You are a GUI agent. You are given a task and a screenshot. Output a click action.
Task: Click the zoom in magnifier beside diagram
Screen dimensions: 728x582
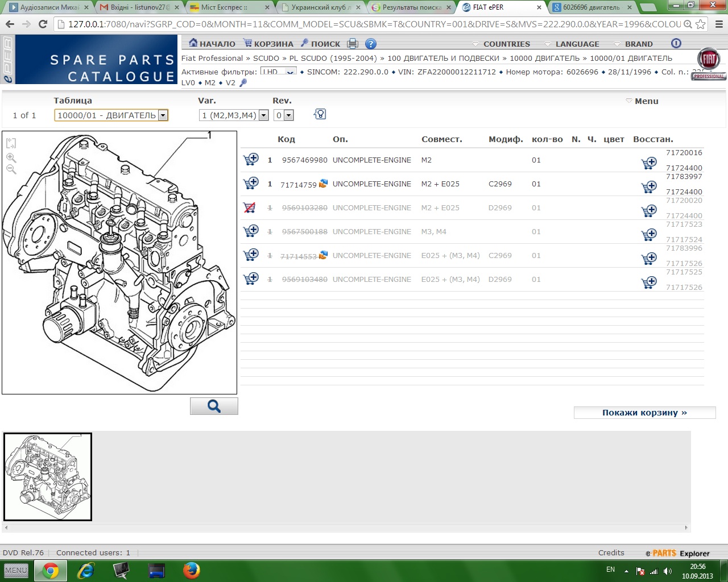pos(11,158)
